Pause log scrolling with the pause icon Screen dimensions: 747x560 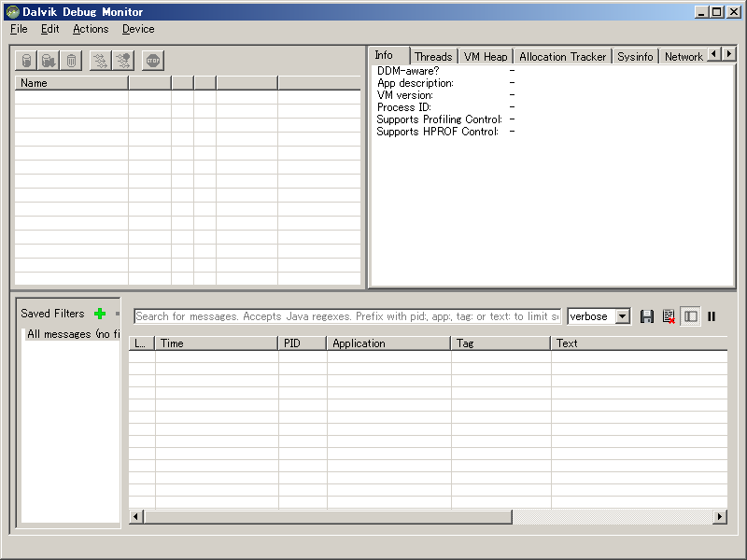(712, 316)
